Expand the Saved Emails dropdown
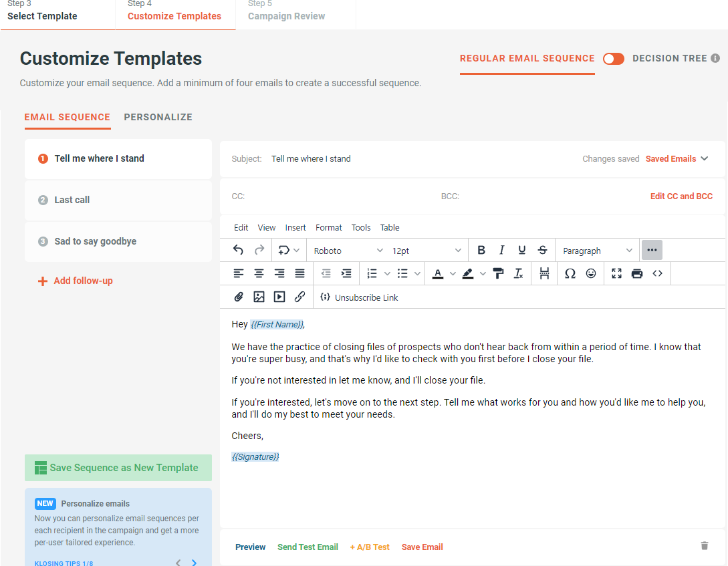728x566 pixels. tap(677, 158)
